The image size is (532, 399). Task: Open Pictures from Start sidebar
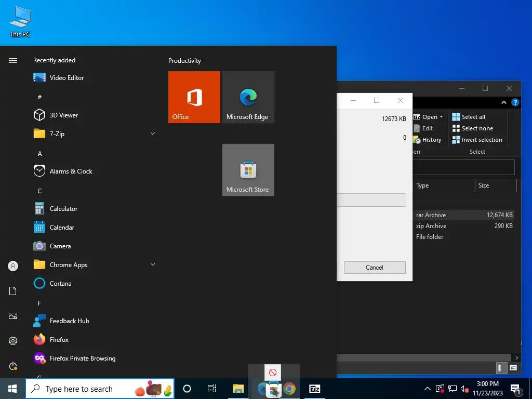coord(13,316)
